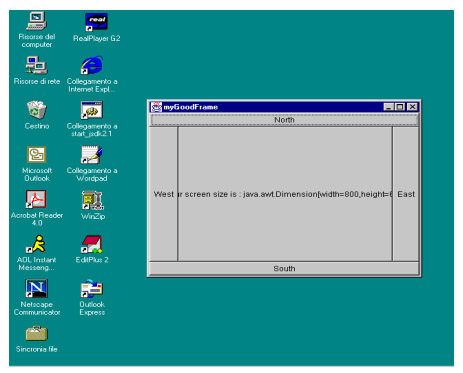Minimize the myGoodFrame window
This screenshot has height=373, width=463.
tap(389, 107)
